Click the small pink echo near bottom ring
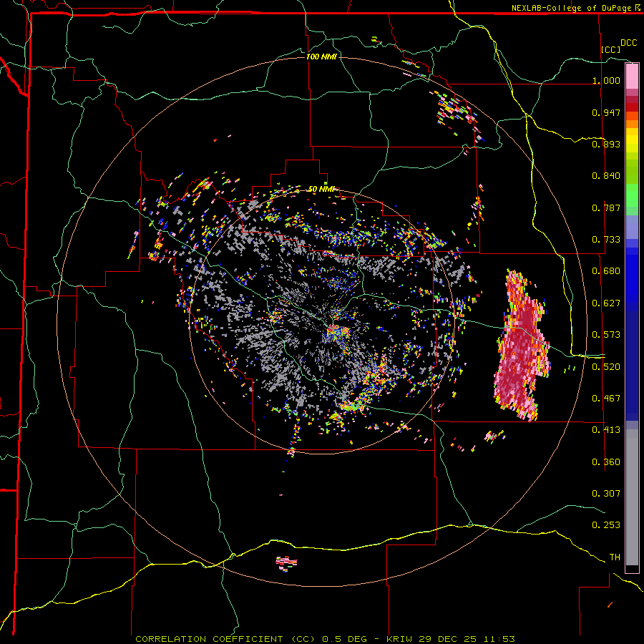 tap(286, 562)
